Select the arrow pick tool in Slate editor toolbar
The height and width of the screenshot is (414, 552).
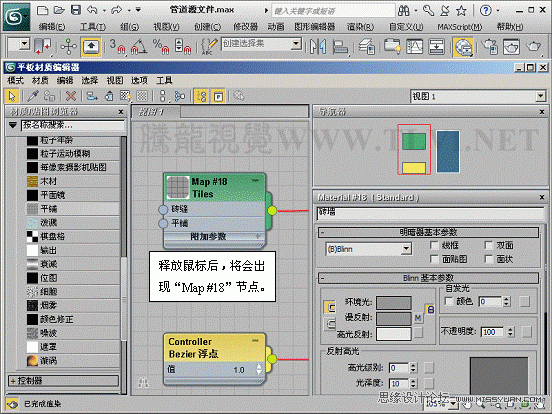coord(12,96)
